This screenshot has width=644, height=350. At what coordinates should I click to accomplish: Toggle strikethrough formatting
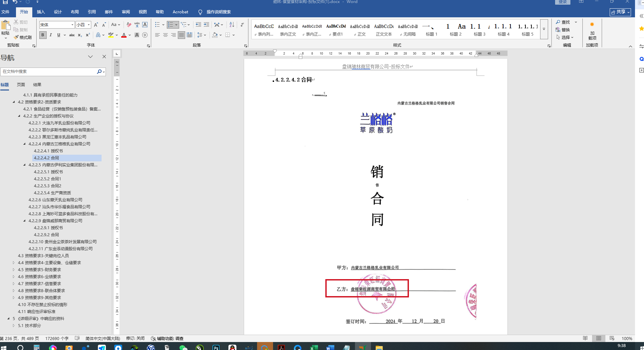pos(72,35)
